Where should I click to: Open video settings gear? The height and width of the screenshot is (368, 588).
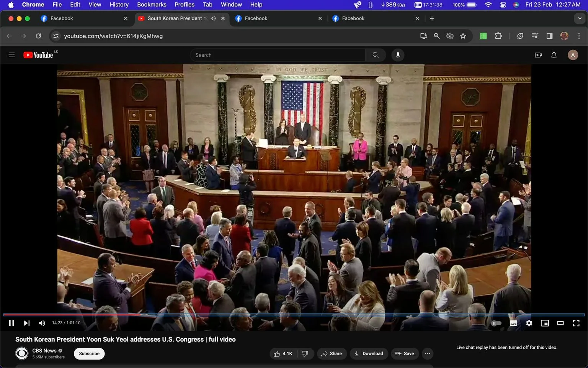click(x=529, y=323)
